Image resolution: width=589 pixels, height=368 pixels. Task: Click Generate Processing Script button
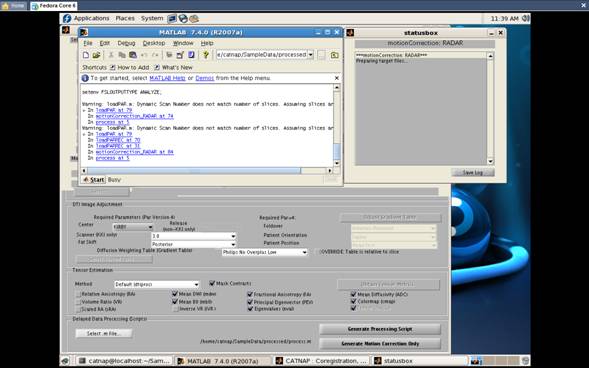pyautogui.click(x=380, y=329)
